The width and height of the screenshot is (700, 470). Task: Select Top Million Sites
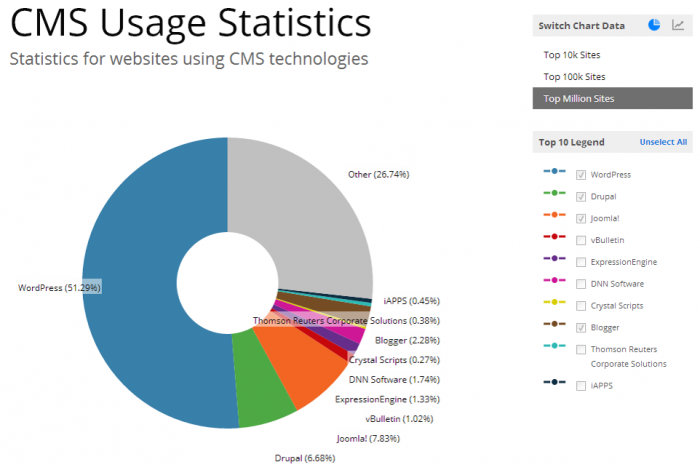pyautogui.click(x=612, y=98)
